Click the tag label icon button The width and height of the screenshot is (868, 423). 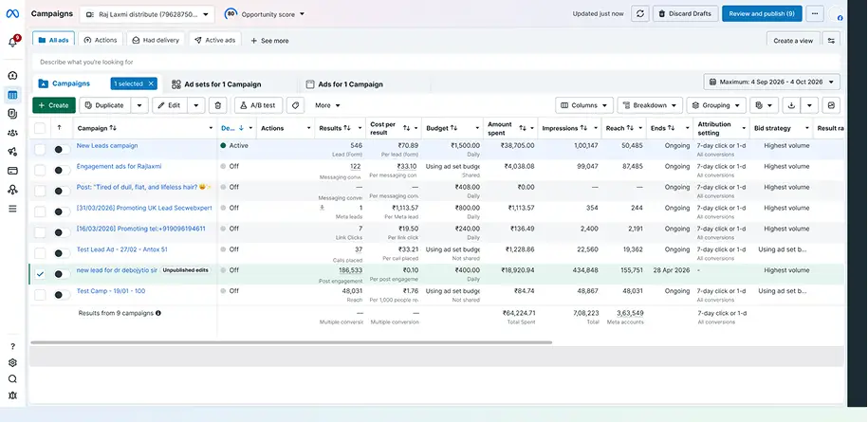coord(295,105)
